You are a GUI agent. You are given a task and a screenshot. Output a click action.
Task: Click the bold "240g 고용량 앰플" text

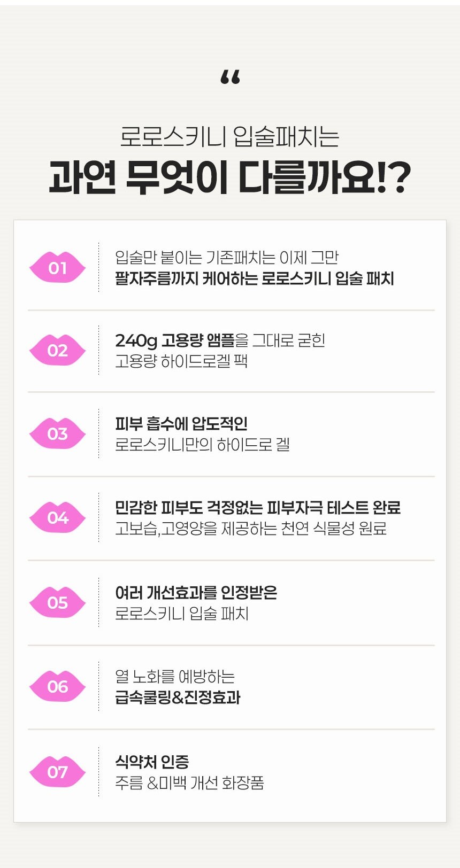point(175,340)
